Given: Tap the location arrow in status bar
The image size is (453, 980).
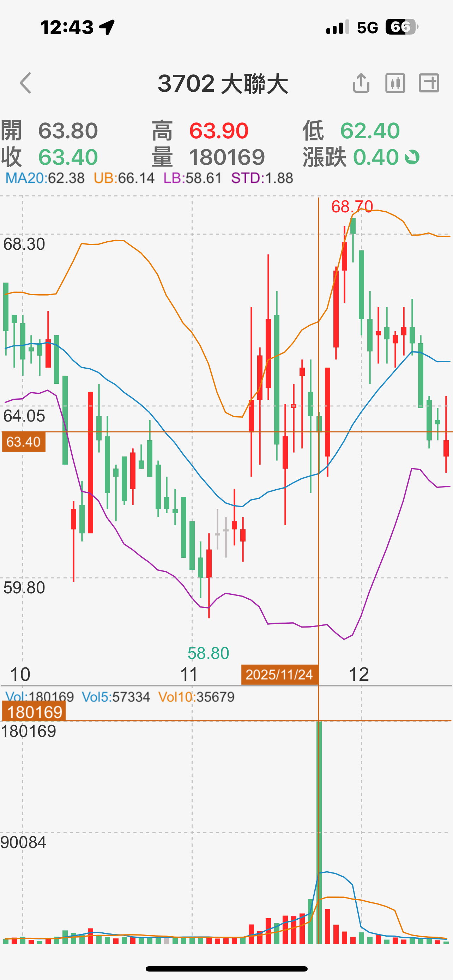Looking at the screenshot, I should pyautogui.click(x=107, y=27).
